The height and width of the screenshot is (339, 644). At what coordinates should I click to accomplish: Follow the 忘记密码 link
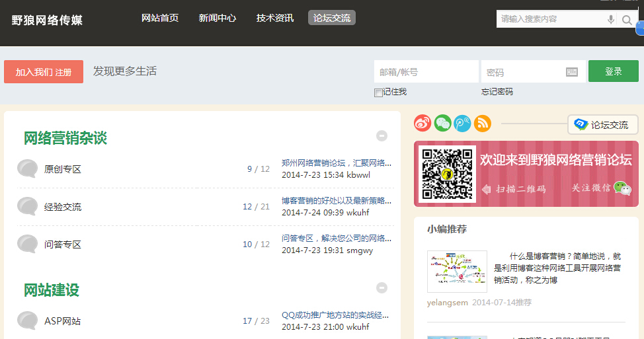[497, 92]
